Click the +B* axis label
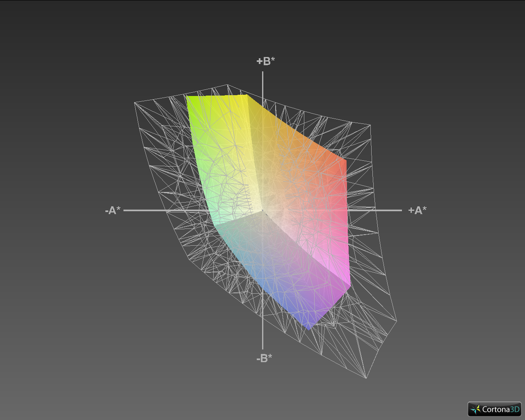525x420 pixels. [266, 61]
